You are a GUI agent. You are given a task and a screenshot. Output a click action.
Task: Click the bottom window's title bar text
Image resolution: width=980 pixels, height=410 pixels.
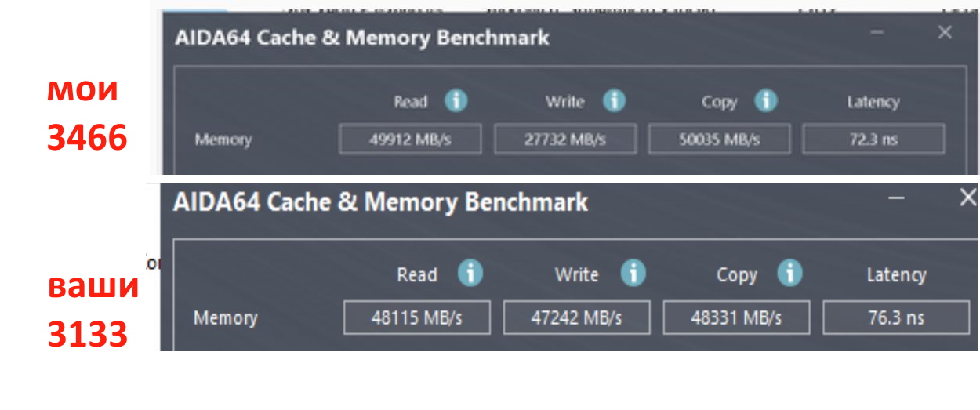pos(379,202)
